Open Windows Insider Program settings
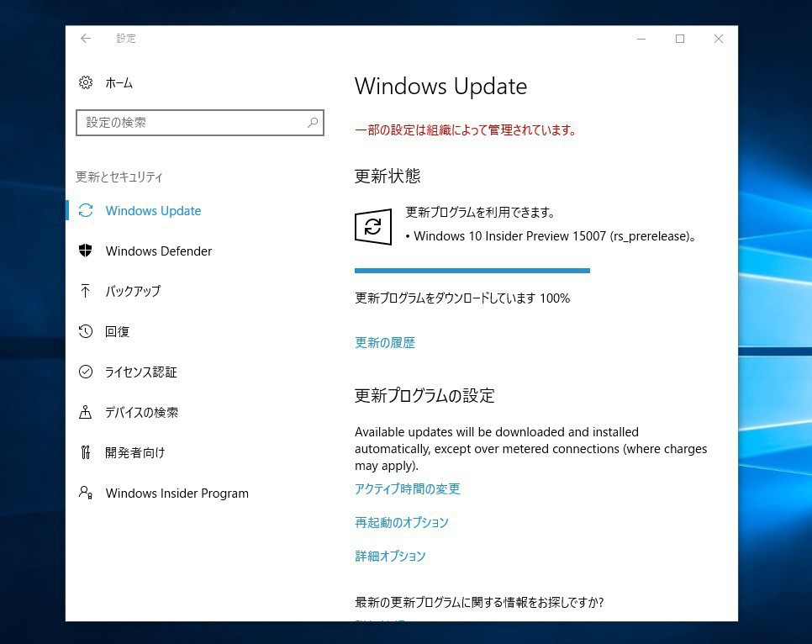812x644 pixels. tap(177, 494)
